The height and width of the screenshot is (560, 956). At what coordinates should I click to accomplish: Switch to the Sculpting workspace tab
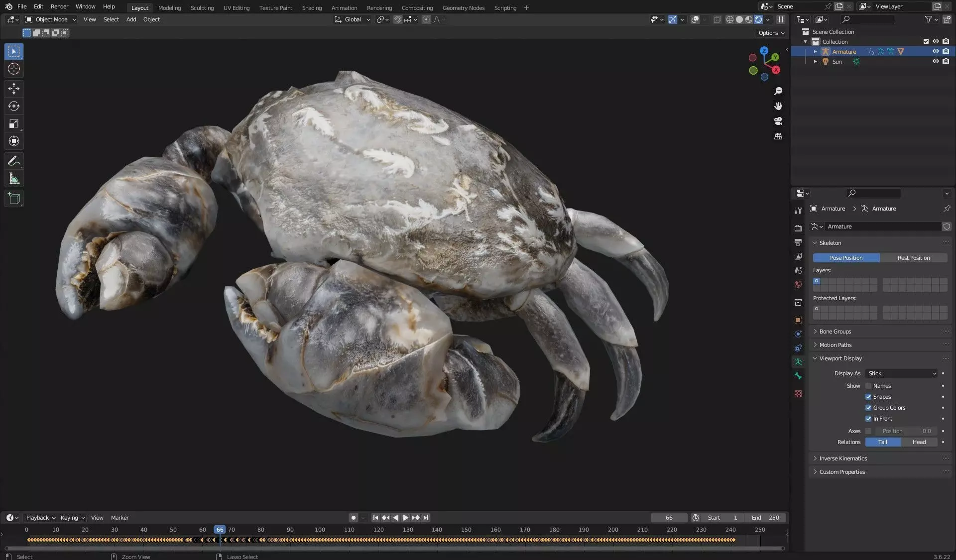coord(202,7)
